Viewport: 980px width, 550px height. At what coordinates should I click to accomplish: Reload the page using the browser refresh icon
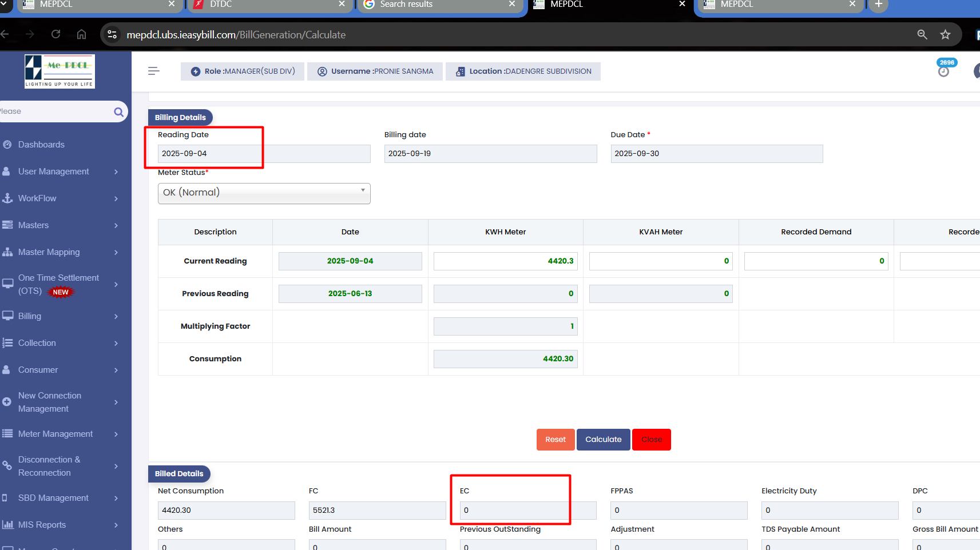[55, 34]
